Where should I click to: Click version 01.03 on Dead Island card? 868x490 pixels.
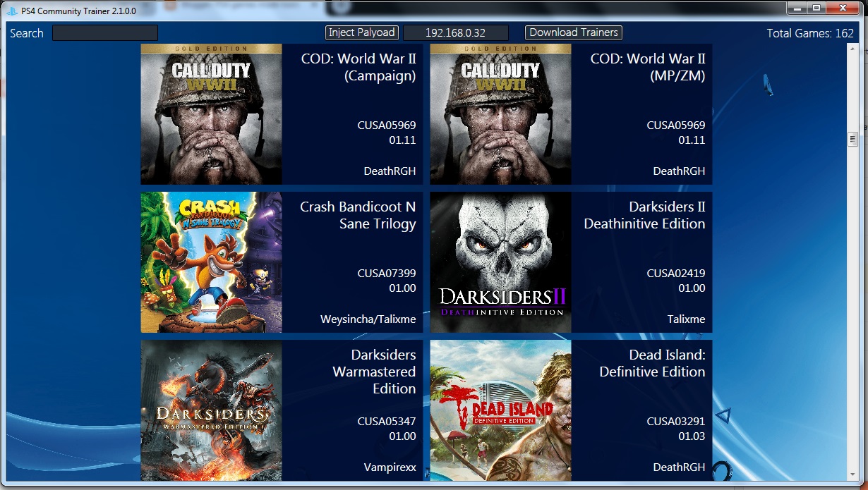point(692,436)
